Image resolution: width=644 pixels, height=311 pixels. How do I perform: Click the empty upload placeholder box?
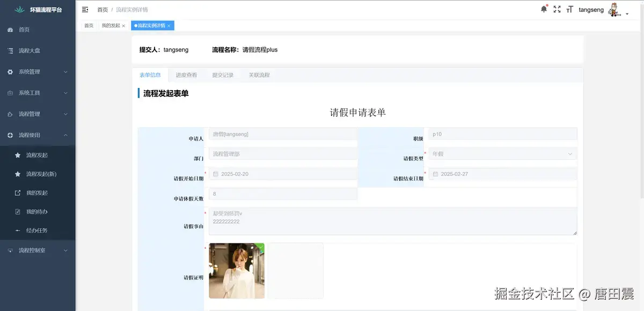coord(296,271)
